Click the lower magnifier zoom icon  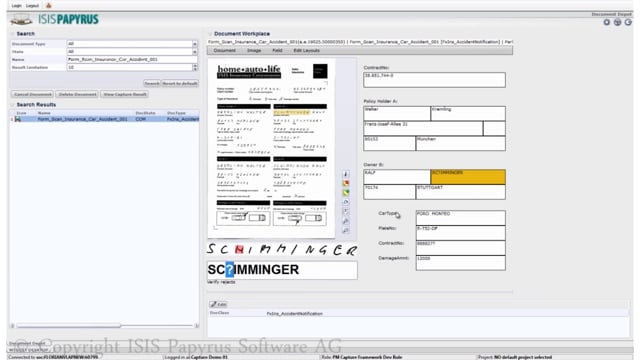click(346, 231)
